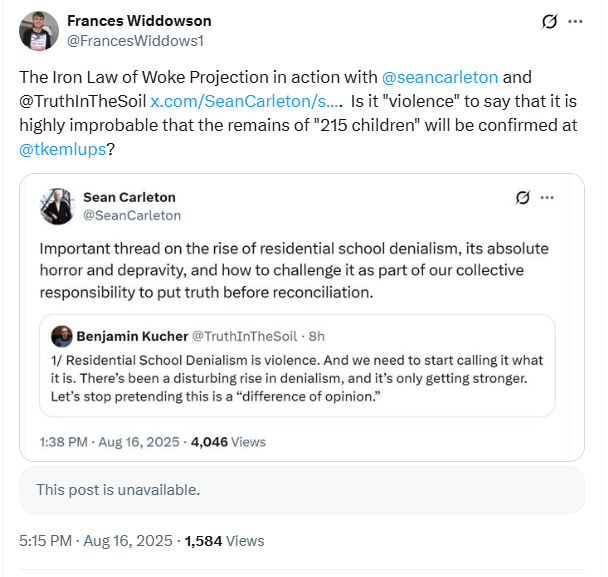Click Sean Carleton's profile avatar
Screen dimensions: 608x577
click(57, 206)
